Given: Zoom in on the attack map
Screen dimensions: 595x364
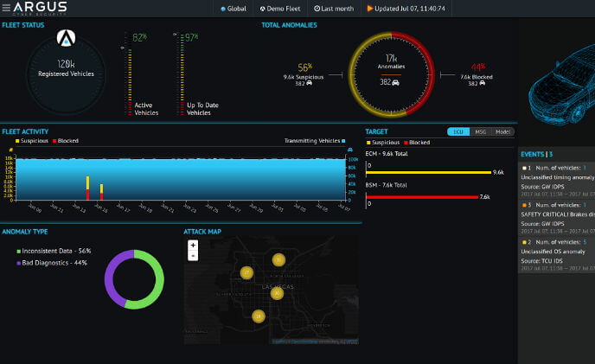Looking at the screenshot, I should coord(193,246).
